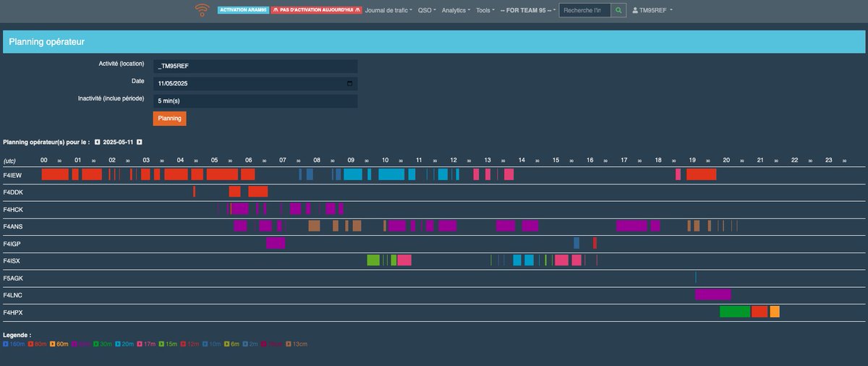The width and height of the screenshot is (868, 366).
Task: Go to next day arrow after 2025-05-11
Action: coord(140,142)
